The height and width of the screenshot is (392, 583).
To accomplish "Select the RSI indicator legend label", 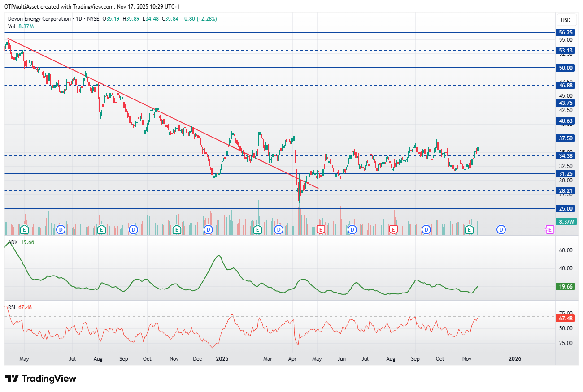I will [x=12, y=307].
